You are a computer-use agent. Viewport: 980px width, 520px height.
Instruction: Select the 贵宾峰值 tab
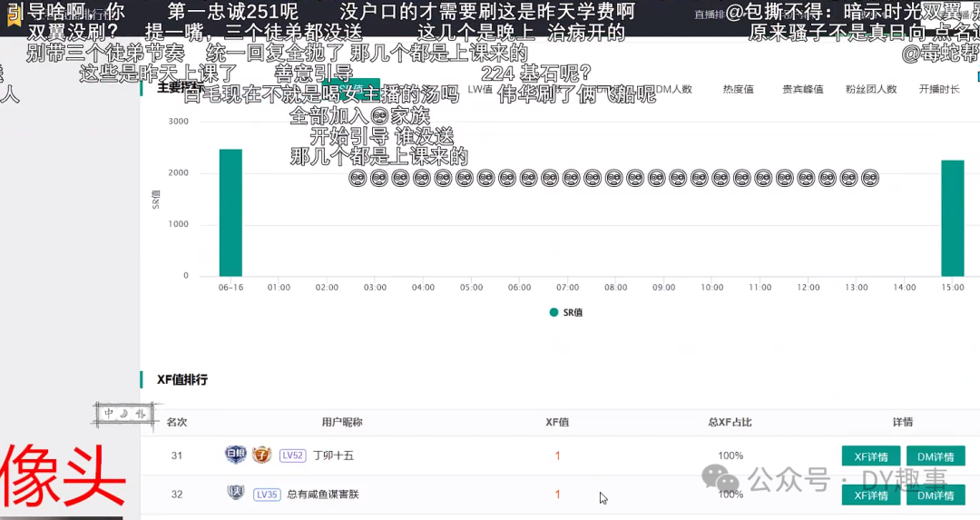(x=802, y=89)
